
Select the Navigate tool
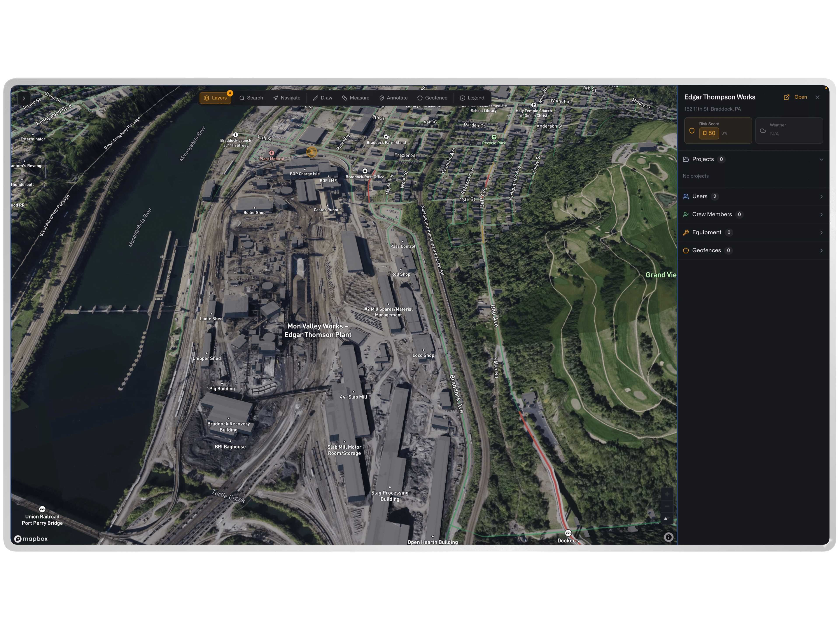click(x=287, y=98)
